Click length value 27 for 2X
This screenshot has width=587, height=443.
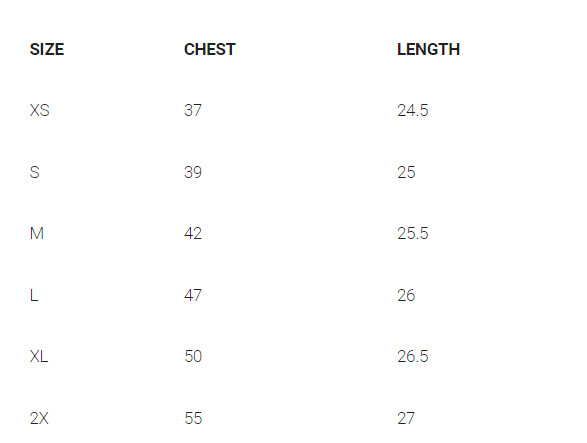pos(406,418)
